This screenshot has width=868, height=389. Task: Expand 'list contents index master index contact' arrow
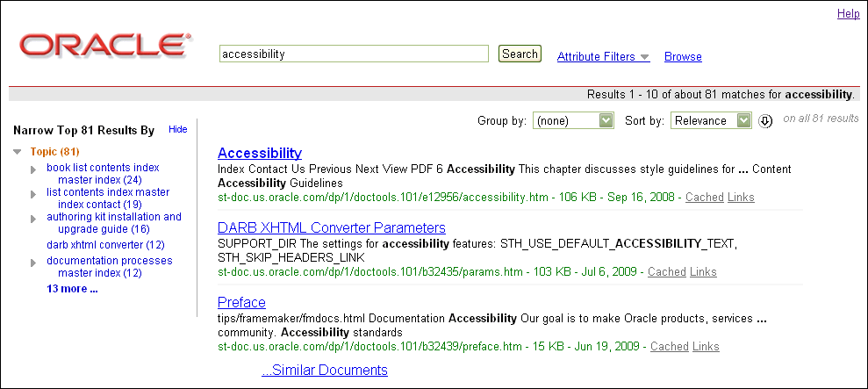(x=33, y=193)
